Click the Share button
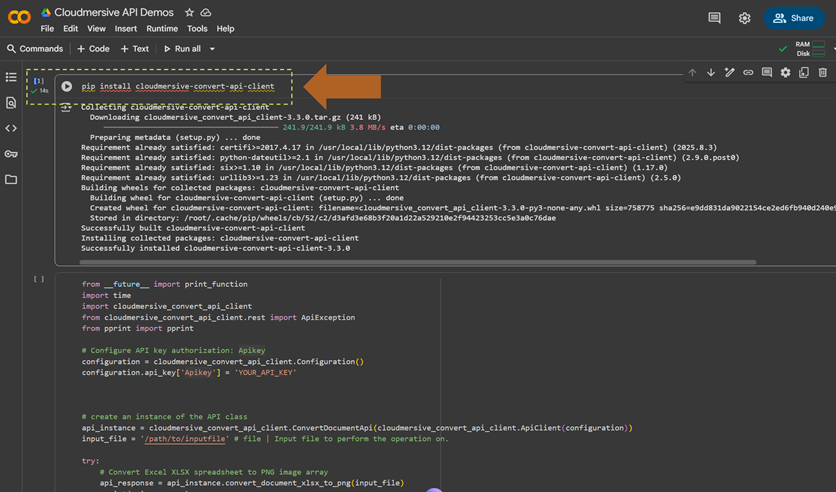 point(792,18)
